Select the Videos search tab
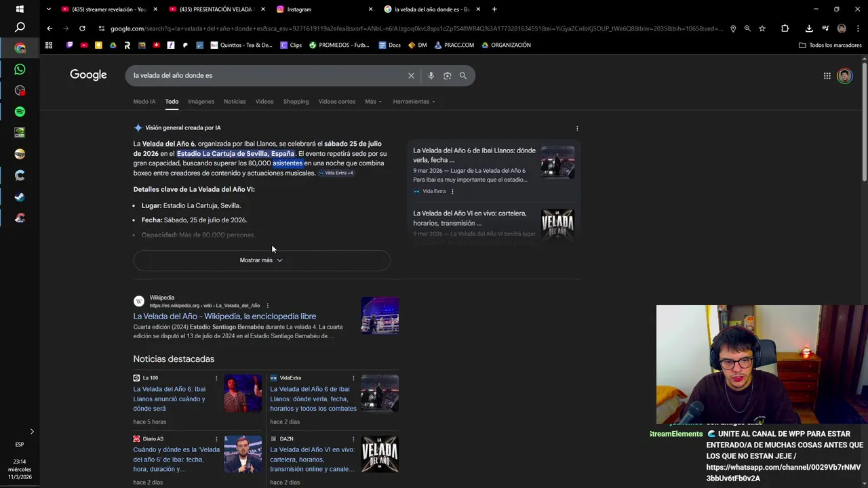This screenshot has height=488, width=868. coord(264,102)
